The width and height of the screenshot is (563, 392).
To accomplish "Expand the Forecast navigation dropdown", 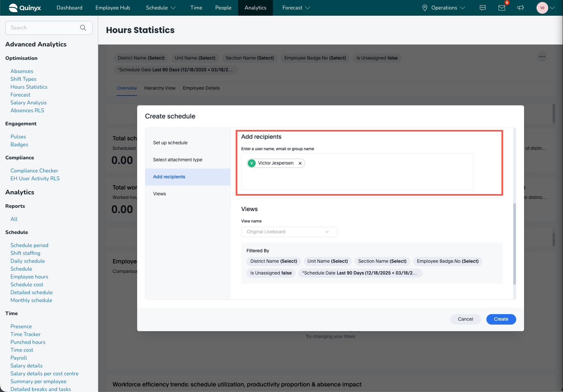I will point(308,8).
